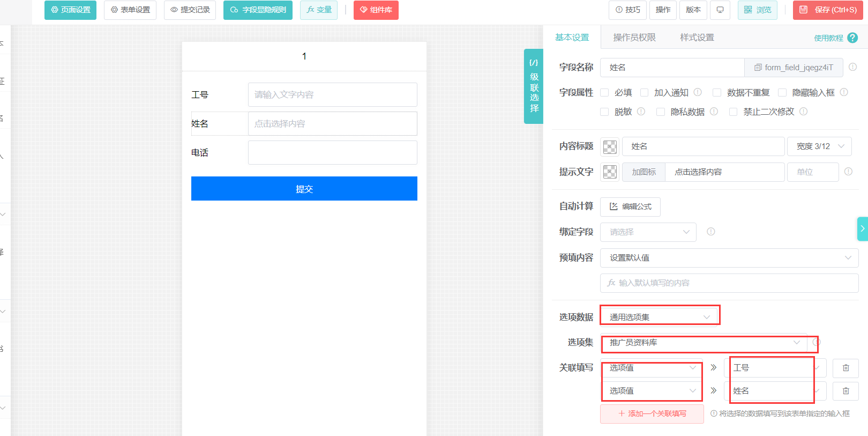Open the 使用教程 tutorial link
The width and height of the screenshot is (868, 436).
point(828,38)
